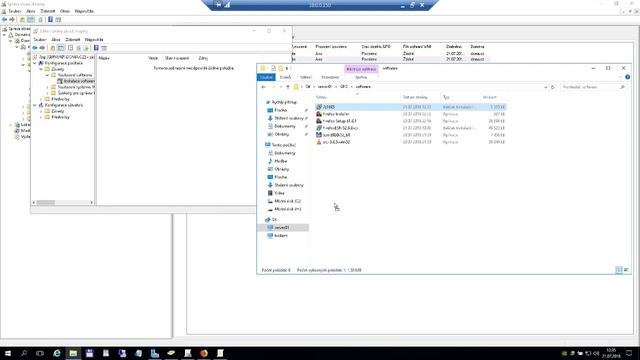Click Zdroj column header in GPO editor
640x360 pixels.
pos(203,58)
